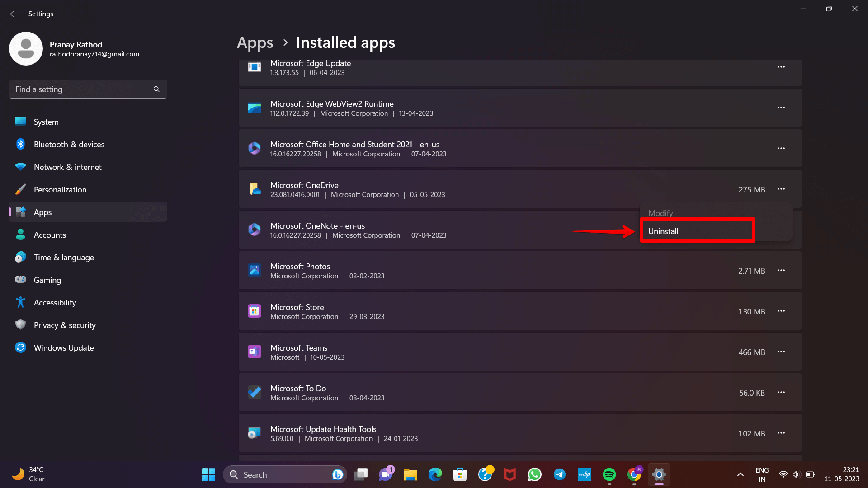Viewport: 868px width, 488px height.
Task: Open the Windows Start menu
Action: (x=208, y=474)
